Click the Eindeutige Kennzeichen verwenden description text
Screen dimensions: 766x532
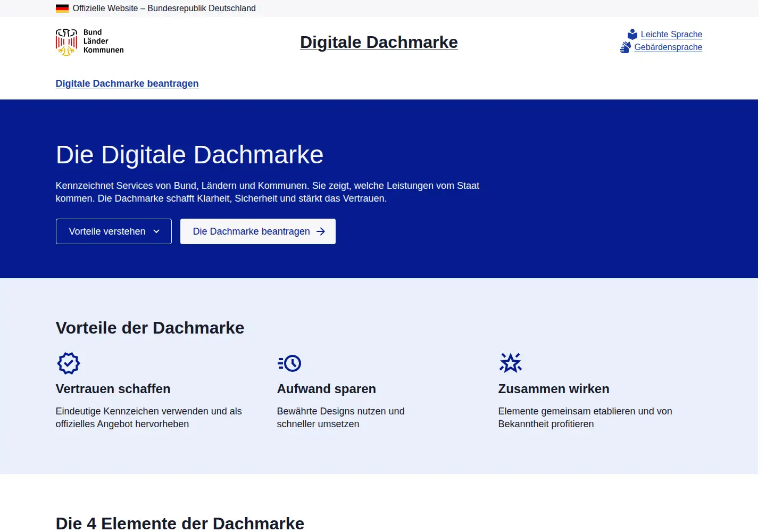[x=149, y=418]
